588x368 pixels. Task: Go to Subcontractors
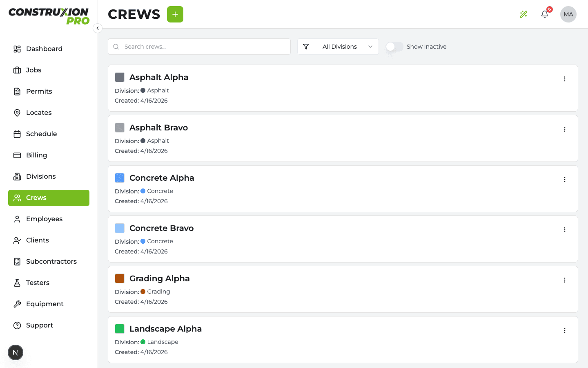point(49,262)
